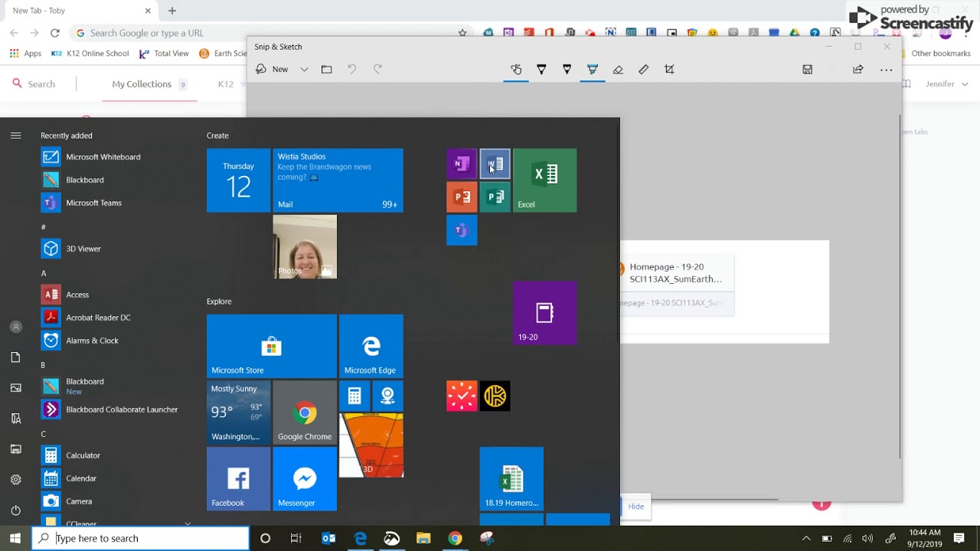Open the Mail tile with 99+ messages

[x=338, y=181]
